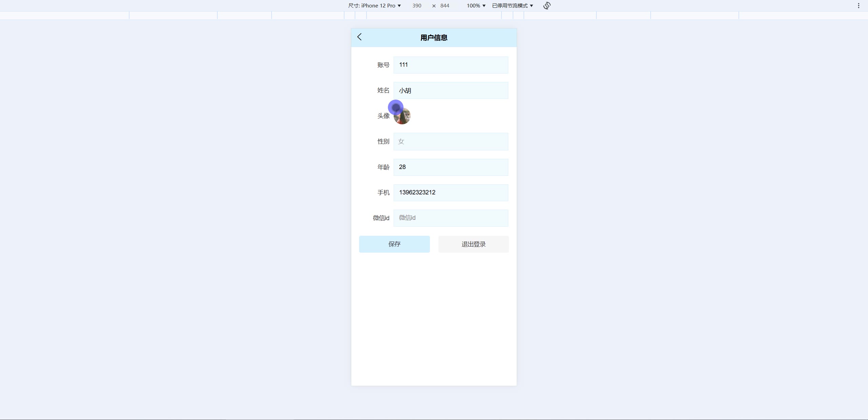Click the 账号 input containing 111
868x420 pixels.
click(x=451, y=65)
